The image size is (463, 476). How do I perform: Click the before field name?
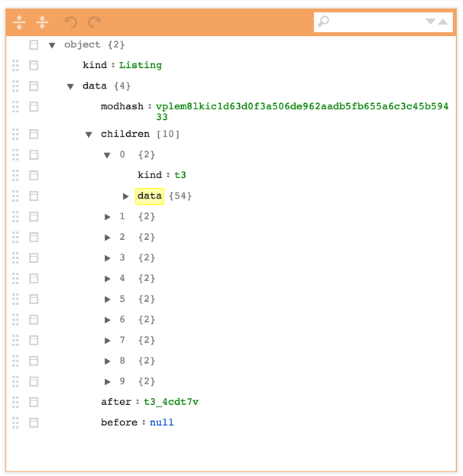click(x=119, y=423)
